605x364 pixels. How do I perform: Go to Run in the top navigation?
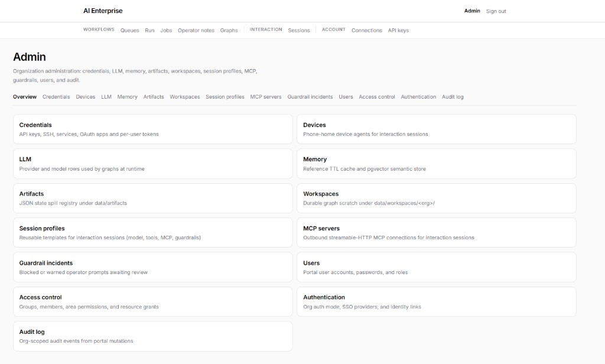tap(149, 30)
